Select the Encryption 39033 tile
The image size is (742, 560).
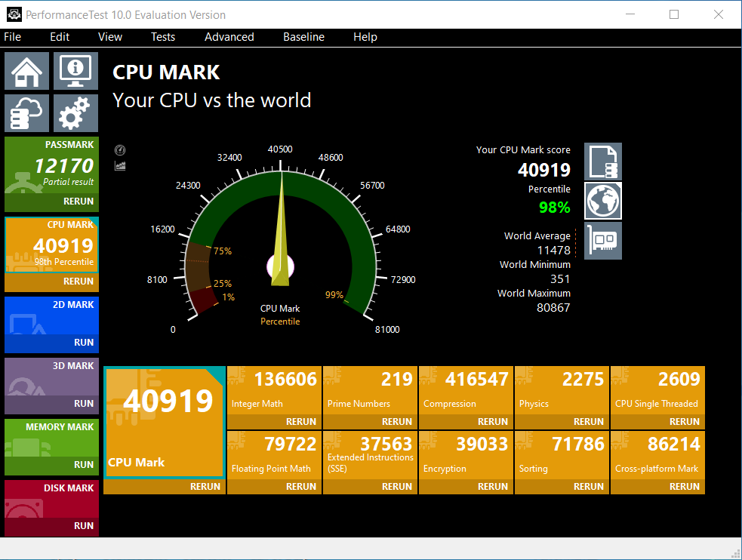click(x=466, y=456)
